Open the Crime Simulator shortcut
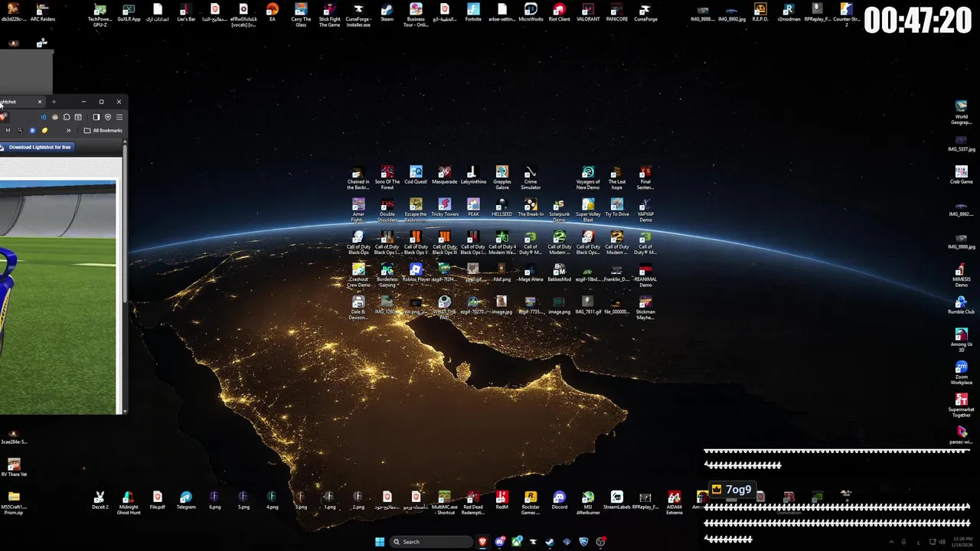The image size is (980, 551). coord(531,178)
